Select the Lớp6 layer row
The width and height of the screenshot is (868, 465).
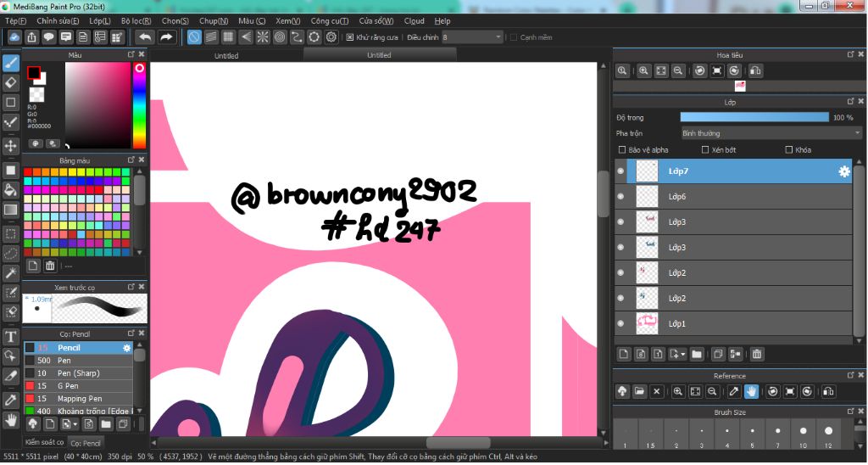coord(733,197)
